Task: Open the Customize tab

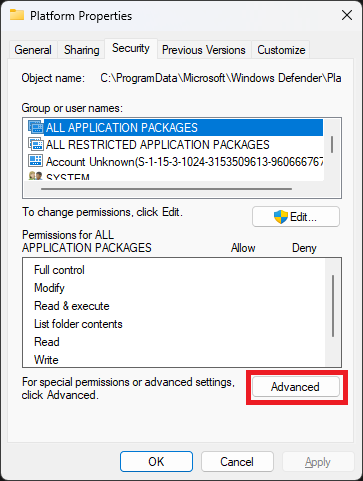Action: click(x=281, y=50)
